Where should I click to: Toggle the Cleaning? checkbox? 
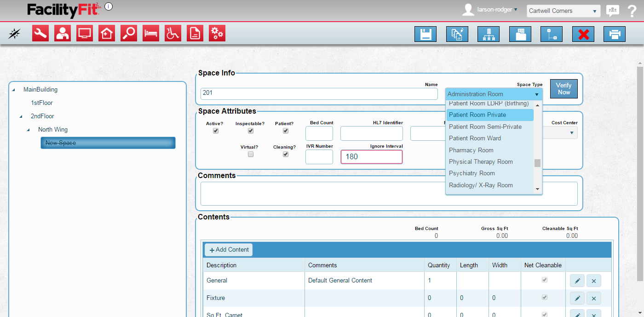coord(286,155)
